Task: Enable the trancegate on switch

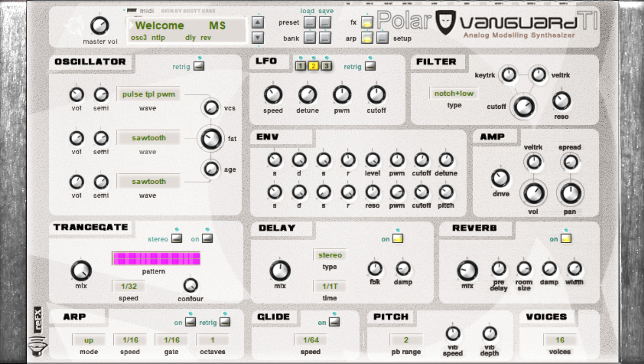Action: coord(207,238)
